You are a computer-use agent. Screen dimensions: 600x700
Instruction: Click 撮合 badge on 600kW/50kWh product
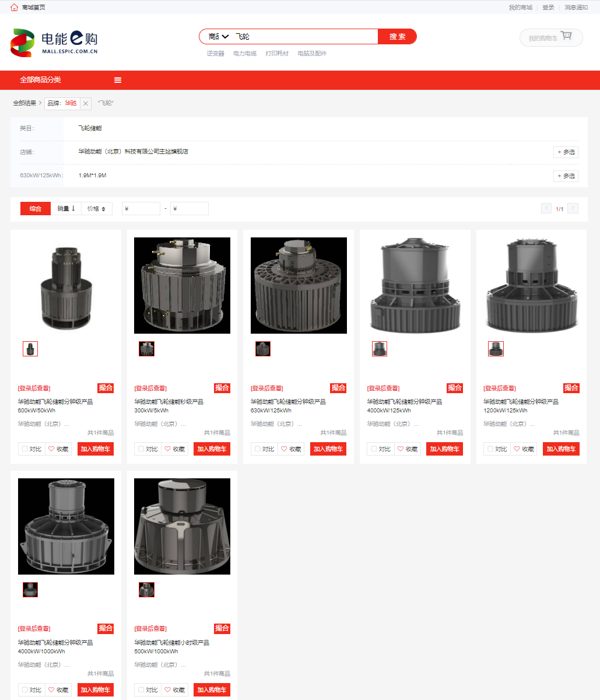[x=106, y=388]
